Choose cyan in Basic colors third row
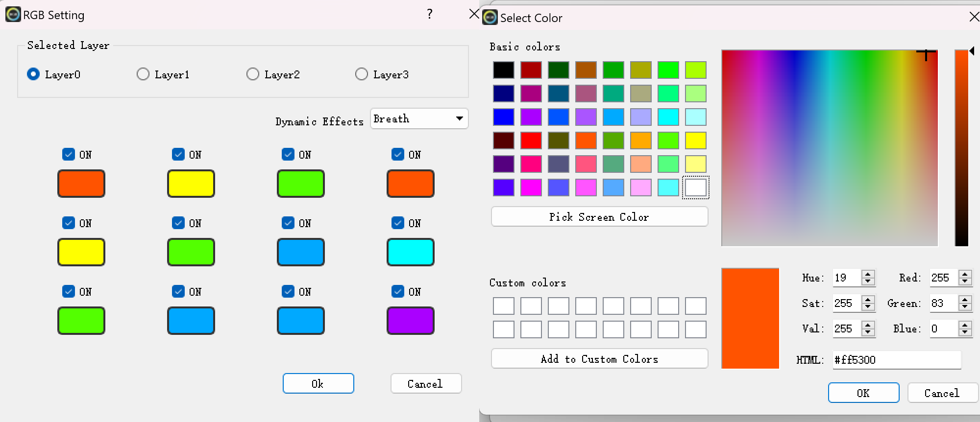The image size is (980, 422). (x=668, y=117)
